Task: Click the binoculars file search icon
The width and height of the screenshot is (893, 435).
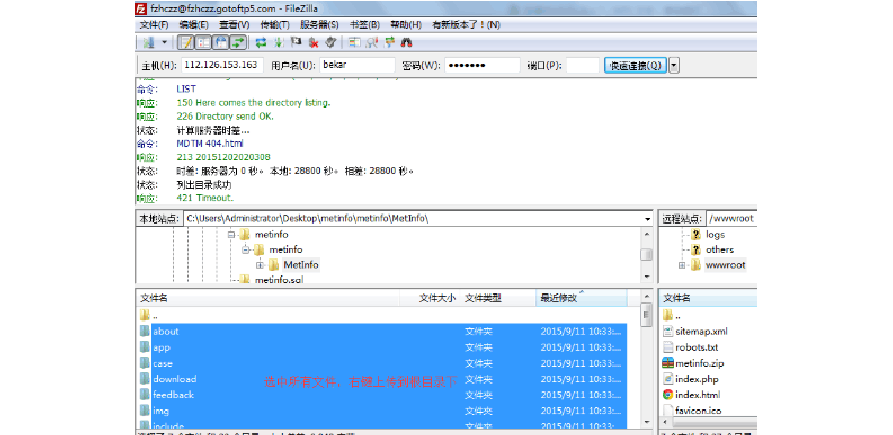Action: point(407,43)
